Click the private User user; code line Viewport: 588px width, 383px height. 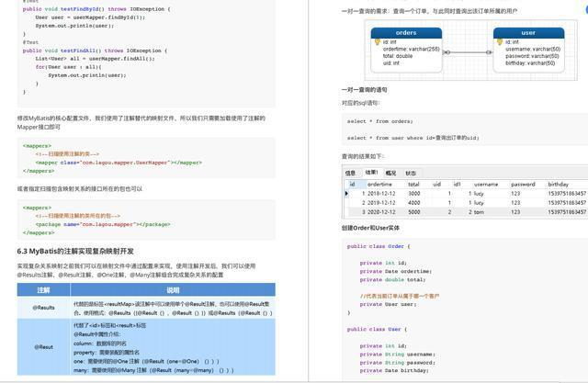click(388, 304)
